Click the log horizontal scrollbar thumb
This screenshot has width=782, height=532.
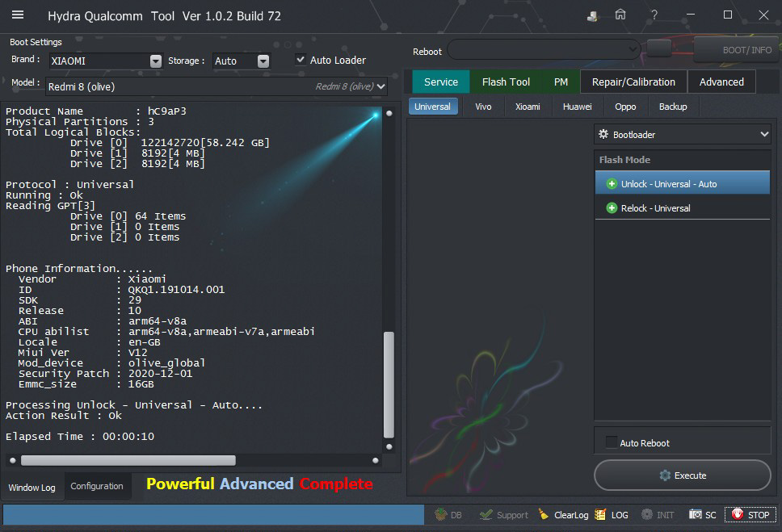tap(128, 459)
